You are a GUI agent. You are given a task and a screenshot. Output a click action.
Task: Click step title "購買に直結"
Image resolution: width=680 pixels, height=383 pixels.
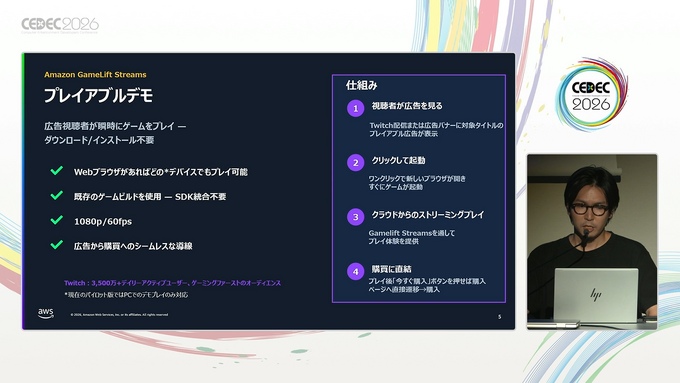pyautogui.click(x=391, y=269)
